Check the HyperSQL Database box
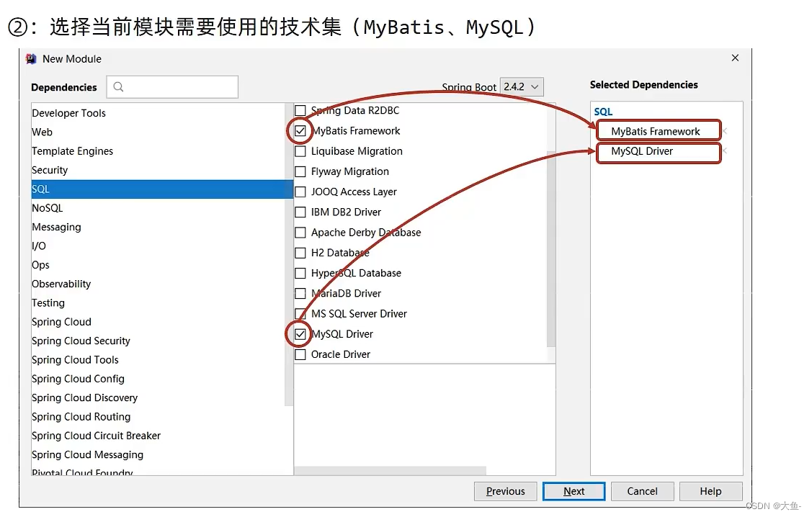Image resolution: width=812 pixels, height=517 pixels. 300,273
